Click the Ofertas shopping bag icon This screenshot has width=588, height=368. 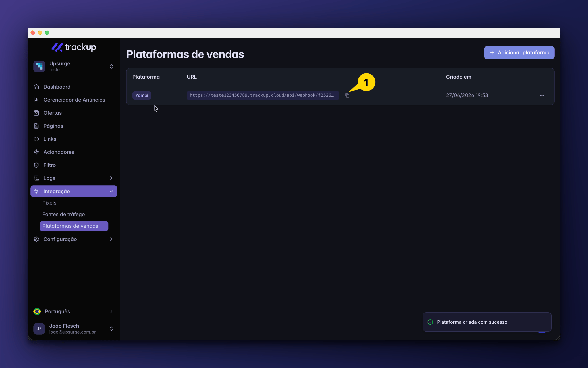pos(36,113)
